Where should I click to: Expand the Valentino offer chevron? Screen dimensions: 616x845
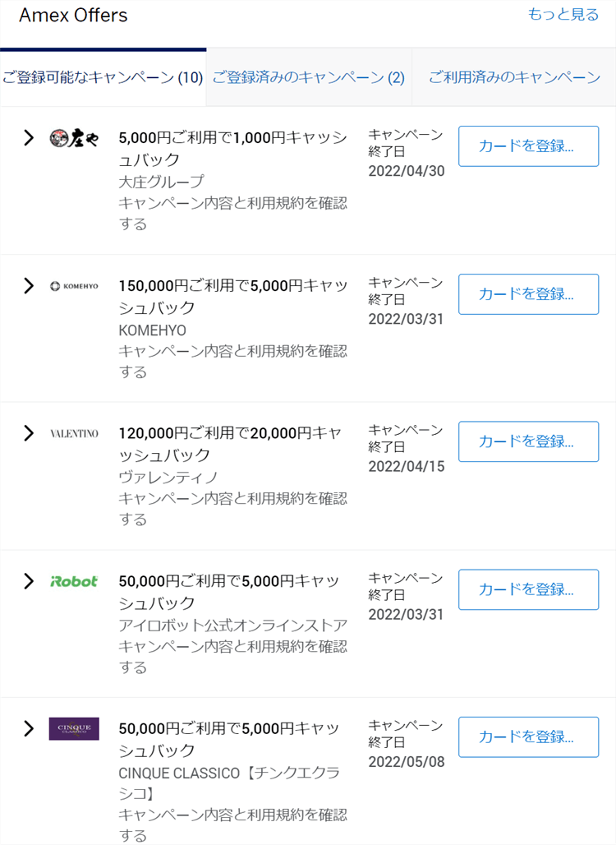tap(29, 433)
